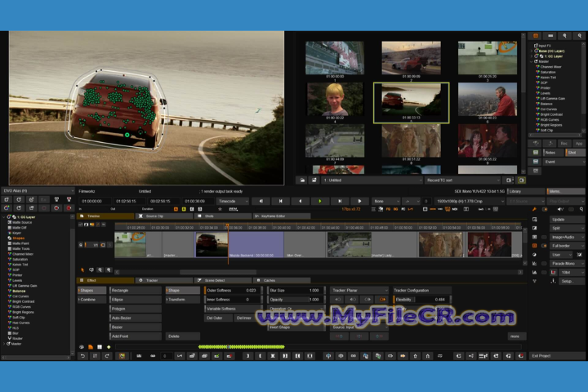Collapse the 1: CC Layer tree node
Viewport: 588px width, 392px height.
point(4,216)
